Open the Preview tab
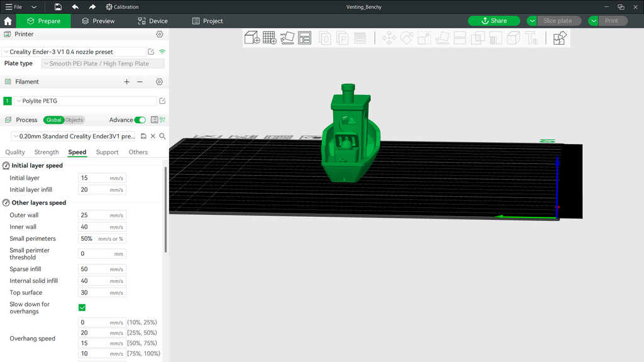The height and width of the screenshot is (362, 644). pos(98,21)
